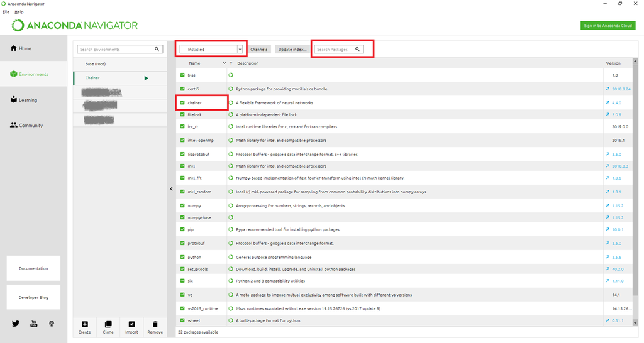The width and height of the screenshot is (644, 343).
Task: Click the Version column header
Action: click(613, 63)
